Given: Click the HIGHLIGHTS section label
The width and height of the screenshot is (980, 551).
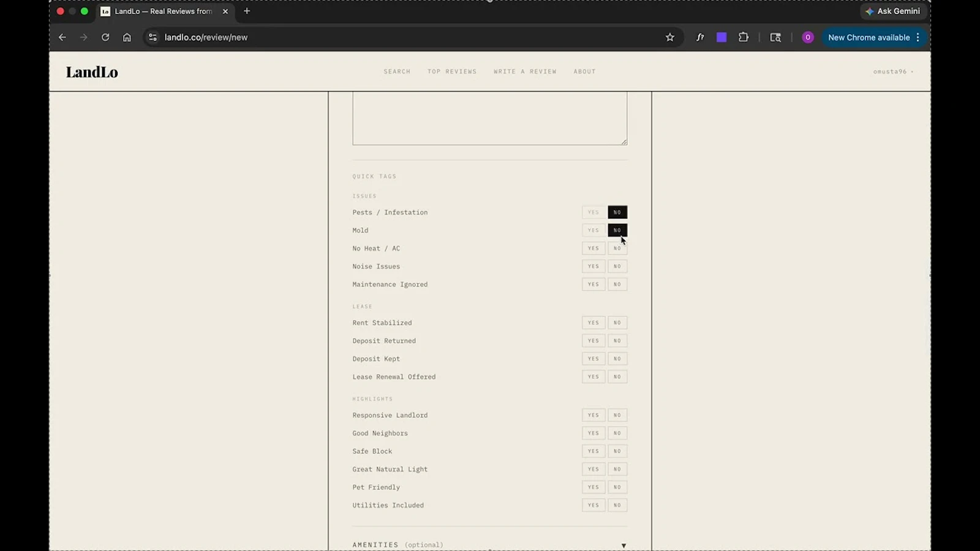Looking at the screenshot, I should click(372, 399).
